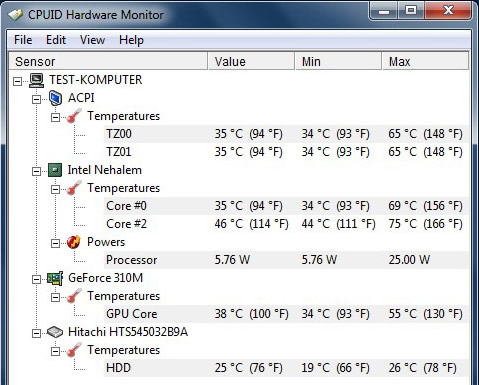Select the ACPI label

pyautogui.click(x=81, y=98)
